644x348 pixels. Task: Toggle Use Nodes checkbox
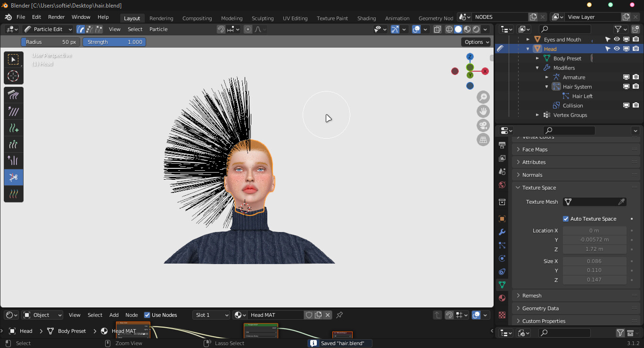tap(147, 315)
